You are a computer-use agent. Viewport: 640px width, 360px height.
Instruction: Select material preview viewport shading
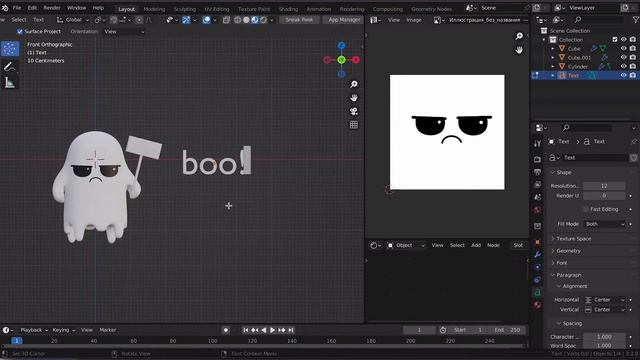[255, 20]
